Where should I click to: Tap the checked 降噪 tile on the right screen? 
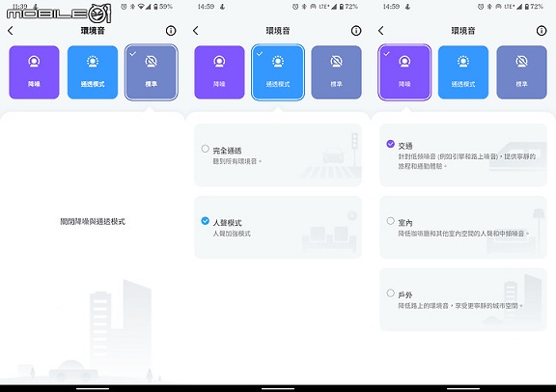coord(404,72)
